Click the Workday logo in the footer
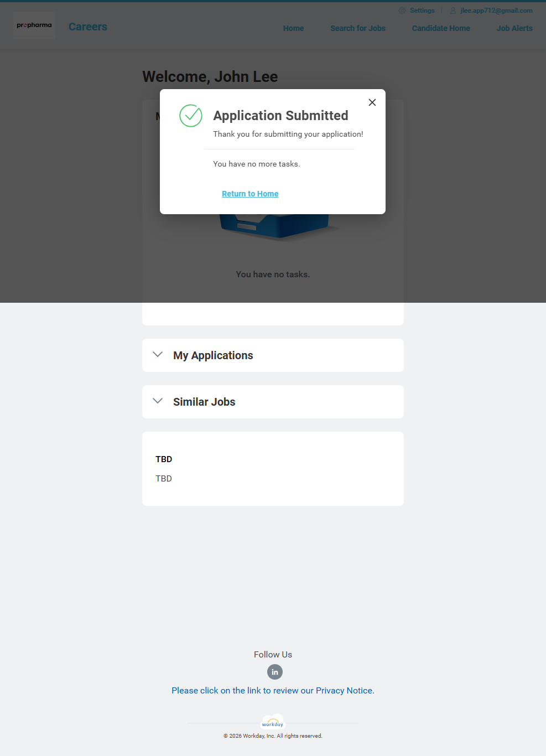Image resolution: width=546 pixels, height=756 pixels. 273,723
